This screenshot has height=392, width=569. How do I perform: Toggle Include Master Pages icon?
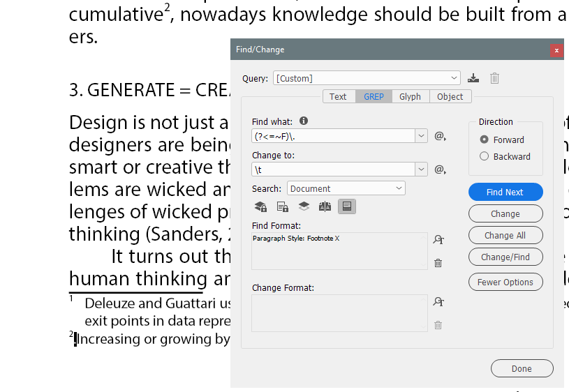[x=325, y=206]
